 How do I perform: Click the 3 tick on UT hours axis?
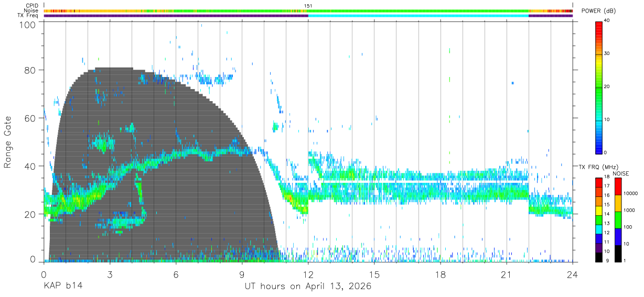(x=110, y=274)
